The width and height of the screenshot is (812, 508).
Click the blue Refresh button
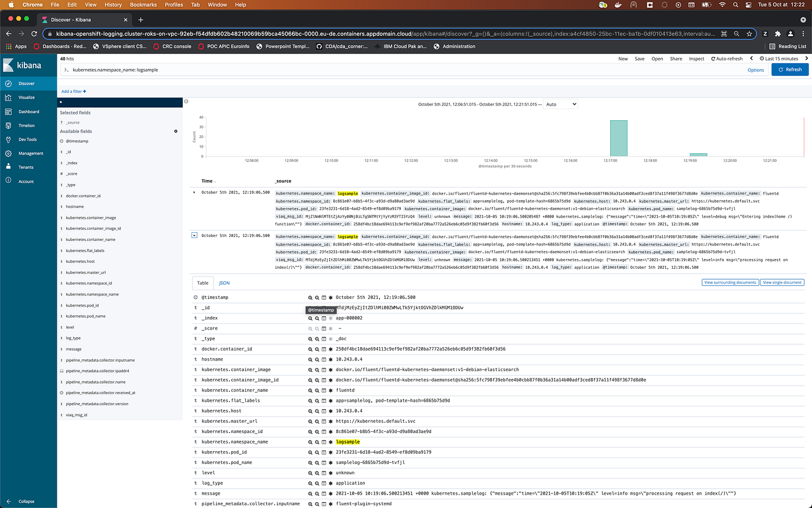click(x=790, y=70)
